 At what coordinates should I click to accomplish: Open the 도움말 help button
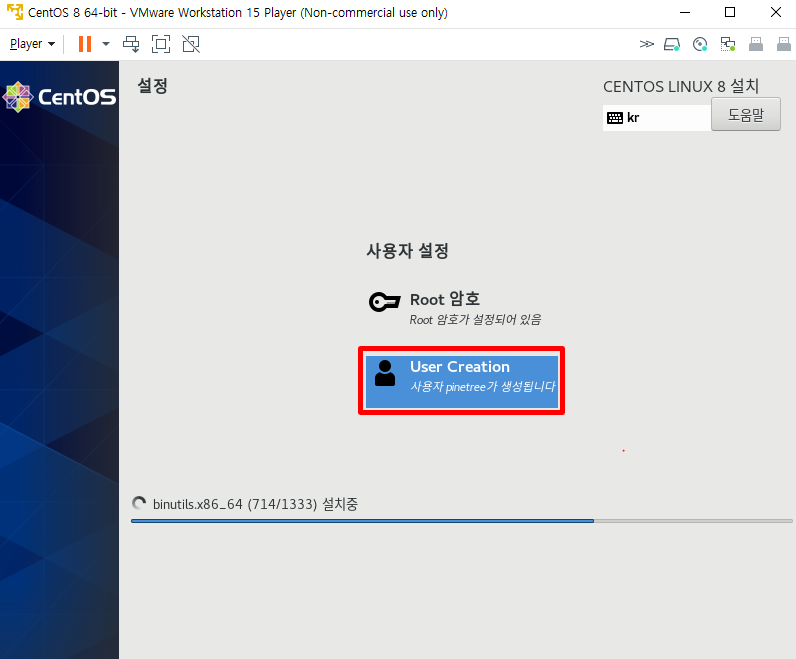[746, 114]
